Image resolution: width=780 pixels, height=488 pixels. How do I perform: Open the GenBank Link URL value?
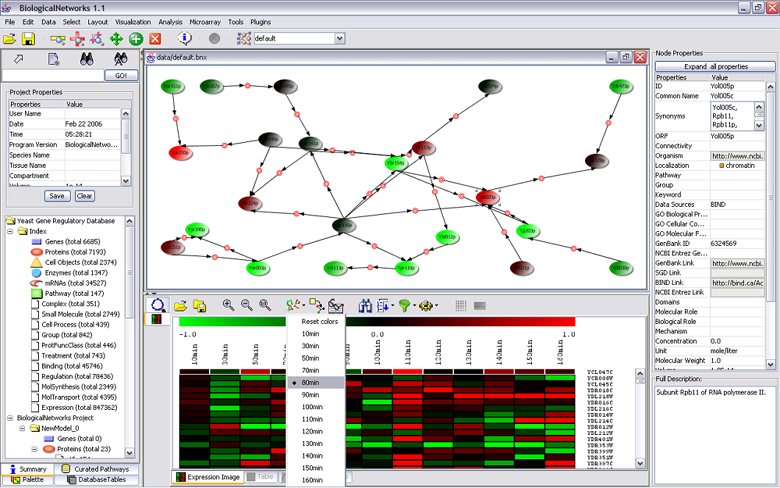click(x=737, y=263)
